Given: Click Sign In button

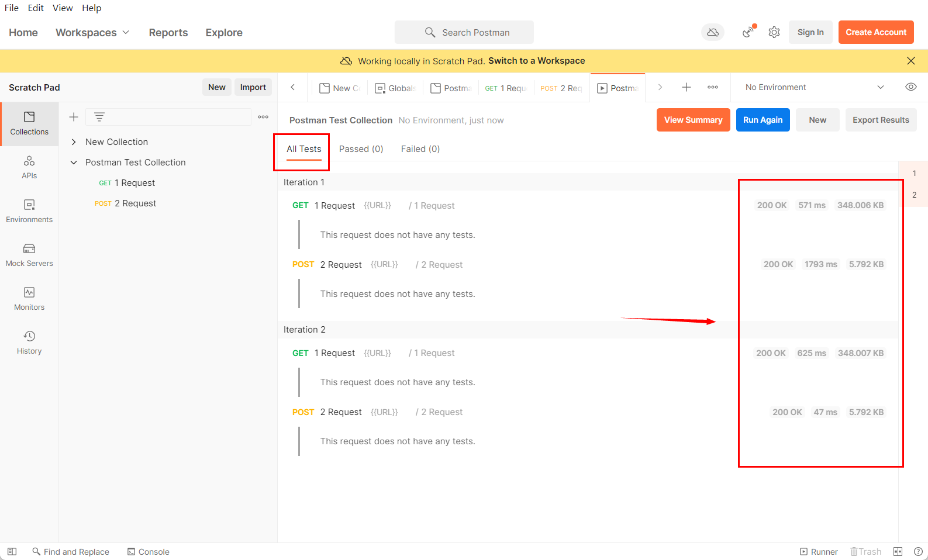Looking at the screenshot, I should tap(810, 32).
